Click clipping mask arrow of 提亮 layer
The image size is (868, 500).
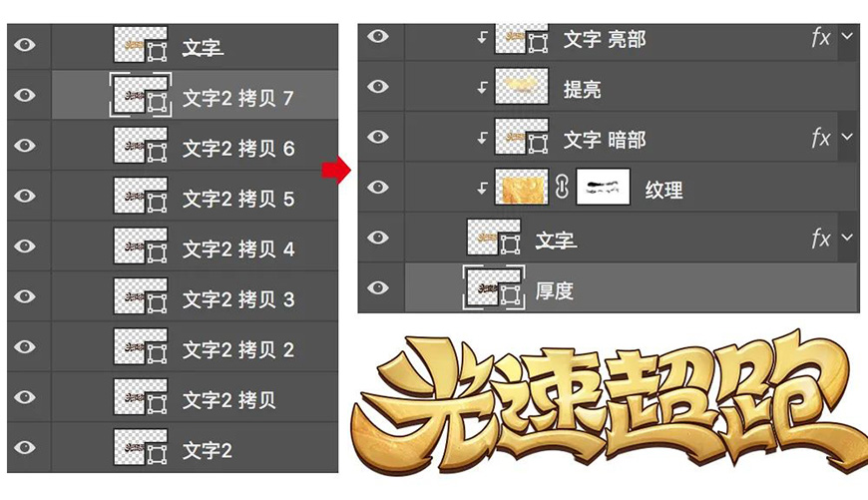[482, 88]
